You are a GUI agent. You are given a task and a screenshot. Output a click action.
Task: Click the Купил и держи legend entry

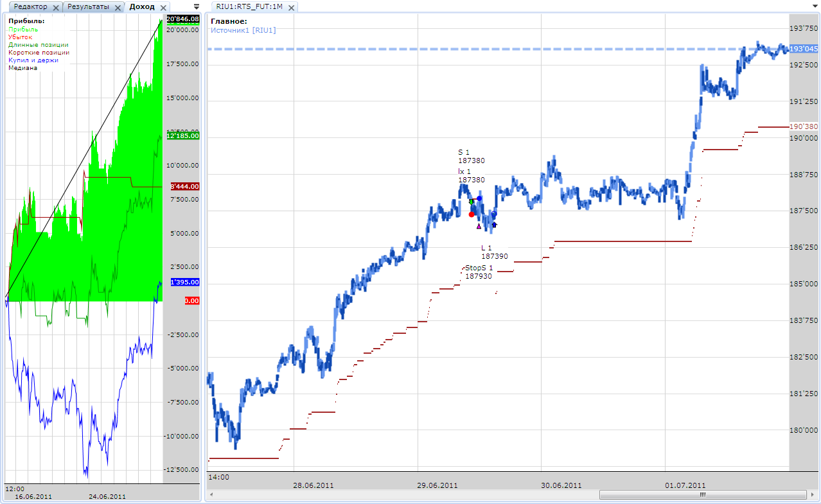[33, 60]
